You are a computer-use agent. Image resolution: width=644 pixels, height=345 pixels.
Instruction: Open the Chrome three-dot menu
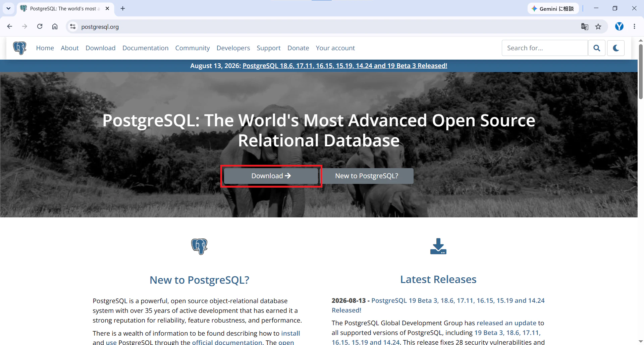[634, 26]
